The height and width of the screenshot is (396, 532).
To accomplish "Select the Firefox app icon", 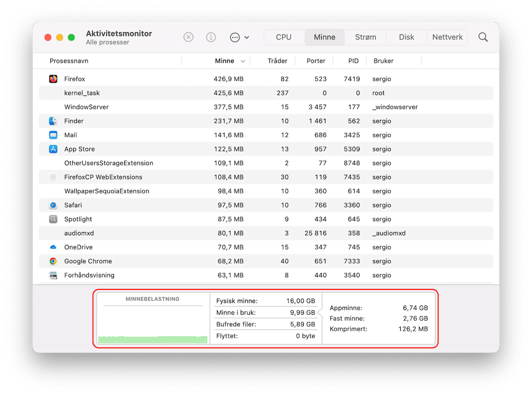I will pyautogui.click(x=53, y=79).
